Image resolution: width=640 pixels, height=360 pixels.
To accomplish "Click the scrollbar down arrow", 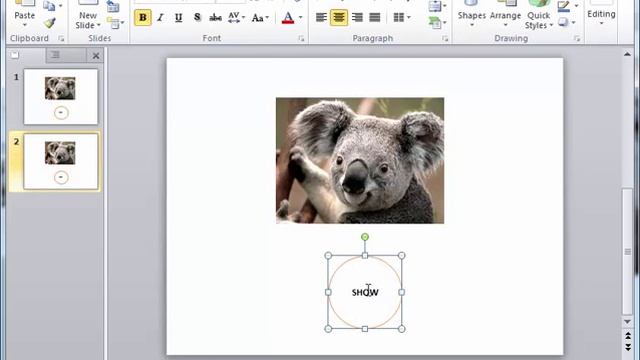I will coord(628,322).
